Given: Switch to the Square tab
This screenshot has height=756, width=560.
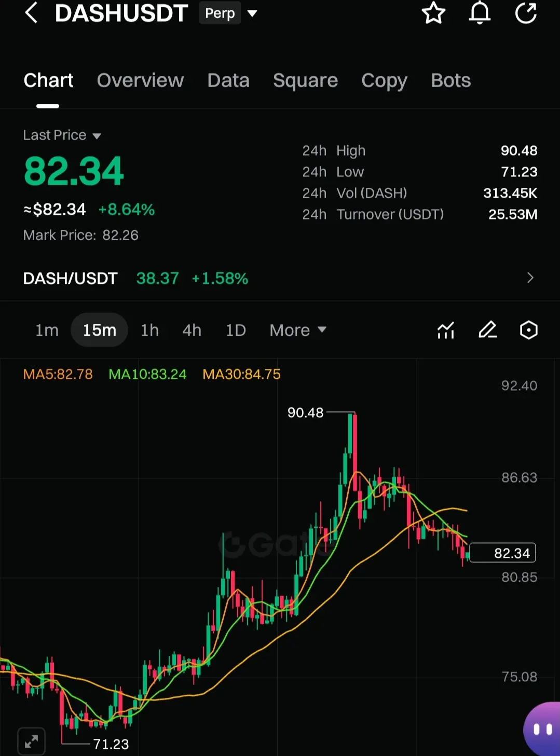Looking at the screenshot, I should pos(305,80).
